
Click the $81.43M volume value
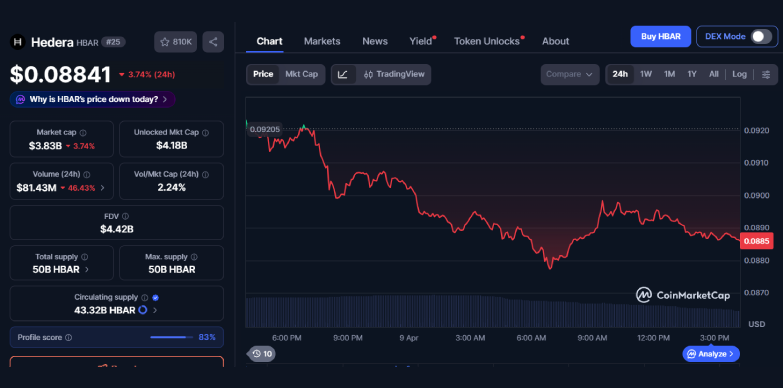tap(36, 188)
